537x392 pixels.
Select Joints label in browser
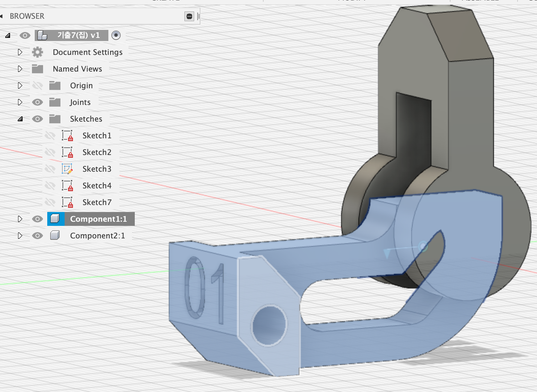coord(80,102)
